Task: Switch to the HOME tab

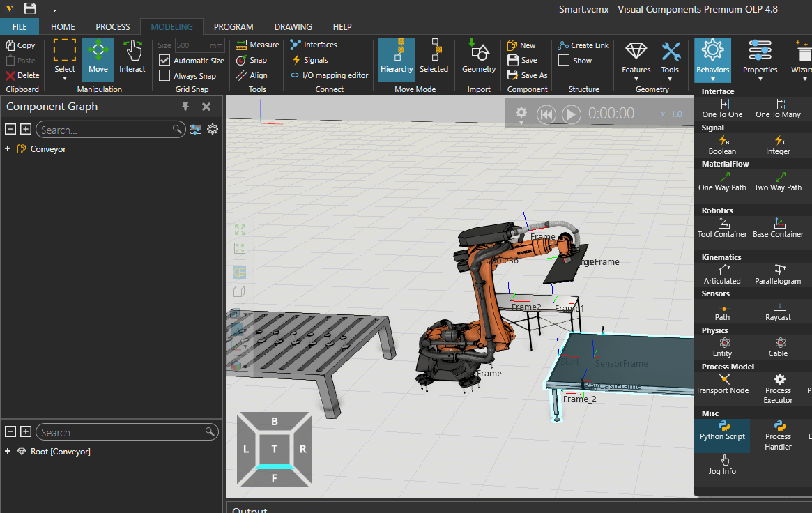Action: [x=63, y=27]
